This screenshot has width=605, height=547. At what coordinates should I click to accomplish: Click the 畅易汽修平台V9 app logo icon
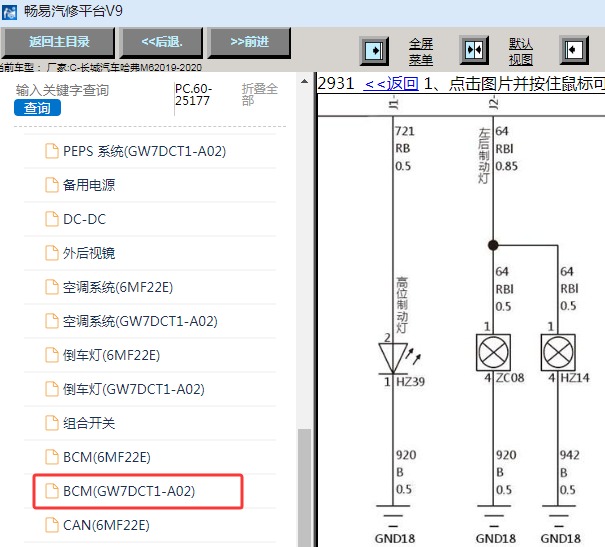click(9, 12)
